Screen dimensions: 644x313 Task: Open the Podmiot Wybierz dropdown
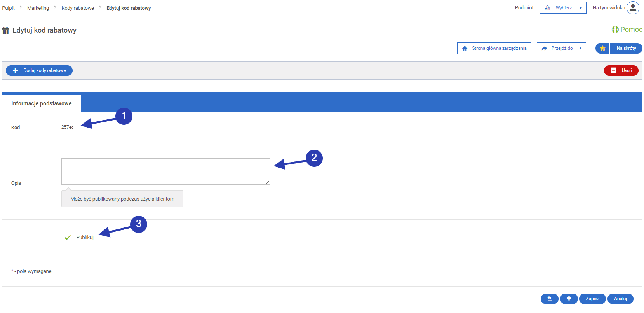(563, 8)
